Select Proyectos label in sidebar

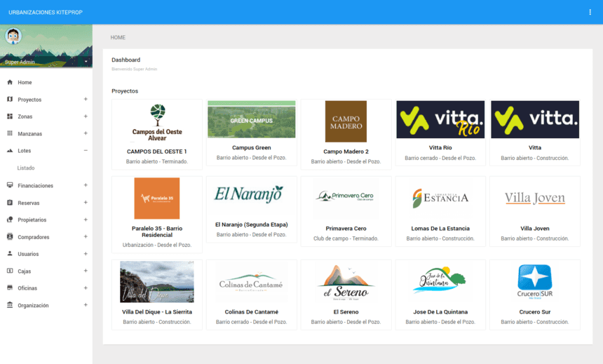[x=29, y=100]
